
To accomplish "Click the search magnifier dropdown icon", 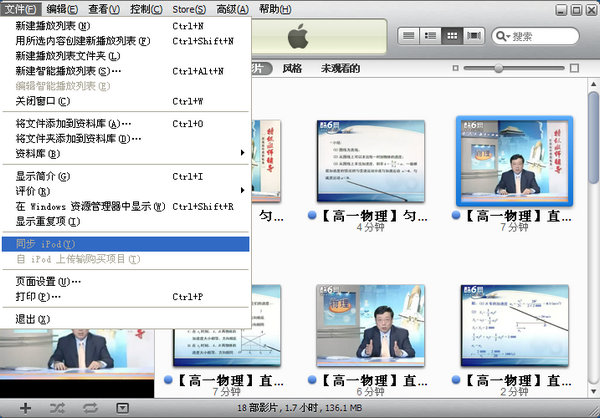I will pos(503,36).
